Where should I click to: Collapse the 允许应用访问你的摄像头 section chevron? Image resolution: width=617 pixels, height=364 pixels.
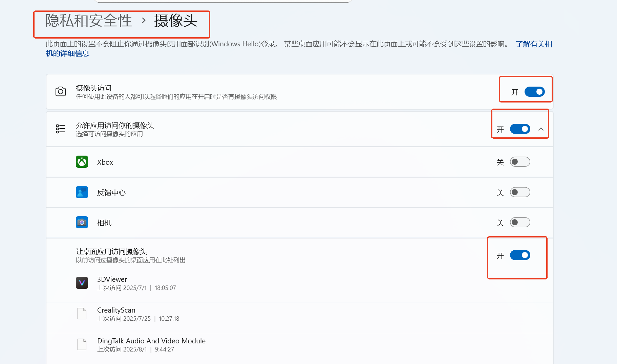click(541, 129)
